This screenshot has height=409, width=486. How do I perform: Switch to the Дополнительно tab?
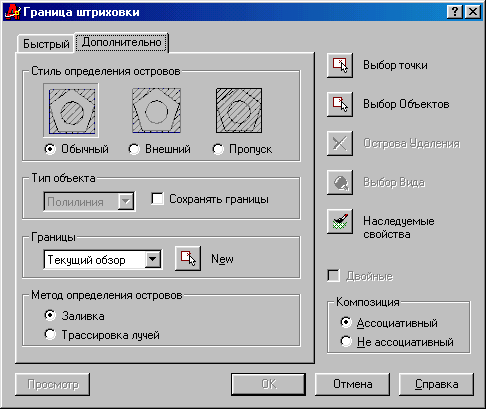(121, 42)
